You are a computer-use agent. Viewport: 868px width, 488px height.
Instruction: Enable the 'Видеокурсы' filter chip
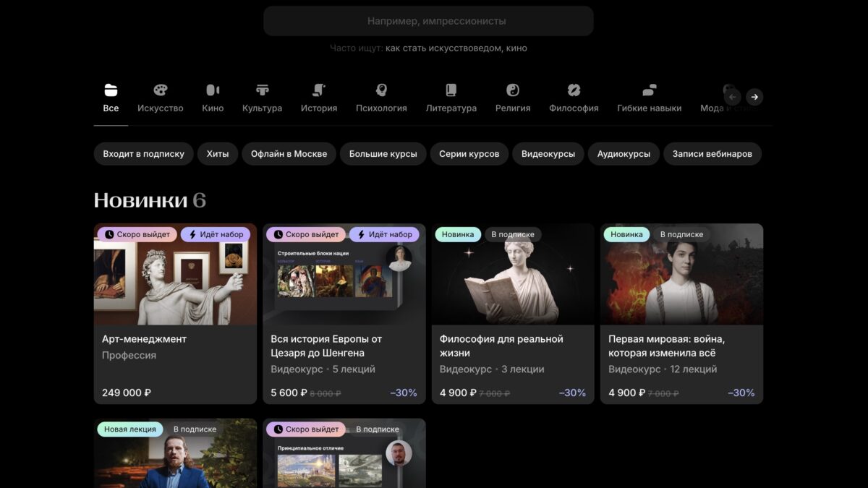pyautogui.click(x=548, y=154)
